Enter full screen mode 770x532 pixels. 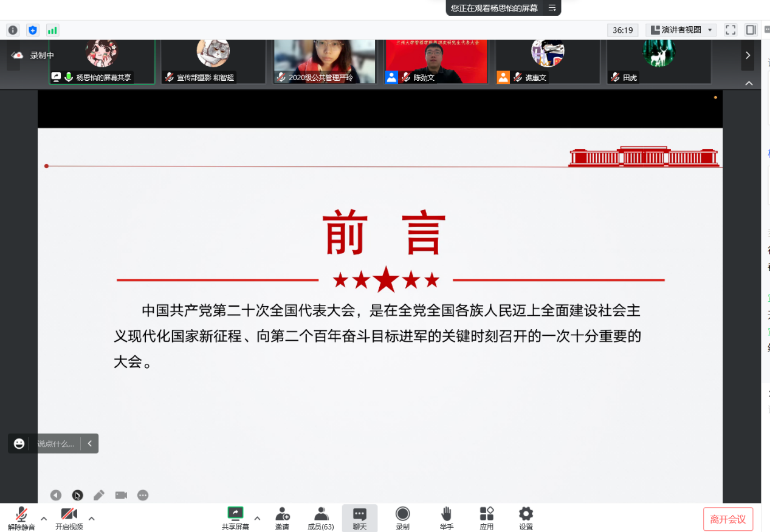(730, 30)
